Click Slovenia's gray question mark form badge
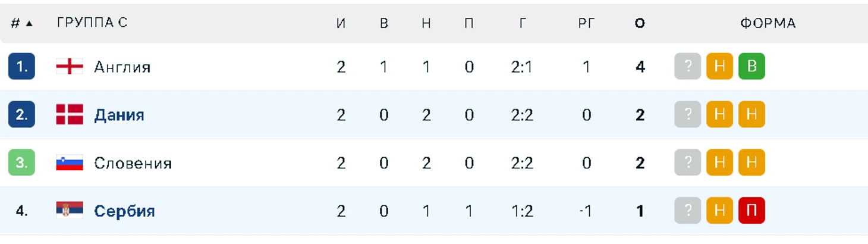 pos(688,162)
